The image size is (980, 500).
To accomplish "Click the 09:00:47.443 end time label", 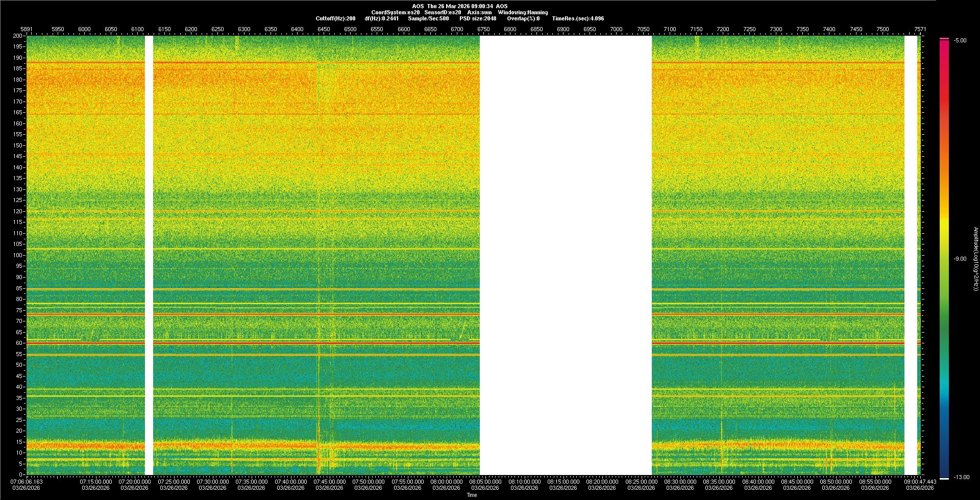I will point(920,481).
